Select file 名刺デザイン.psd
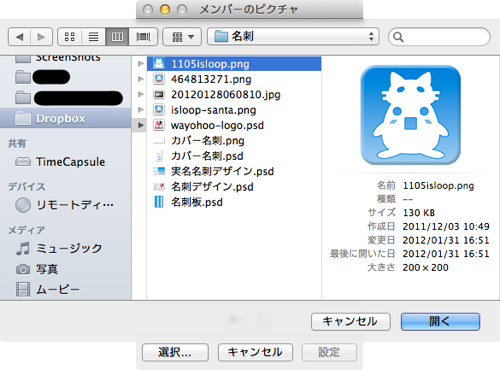 point(234,187)
